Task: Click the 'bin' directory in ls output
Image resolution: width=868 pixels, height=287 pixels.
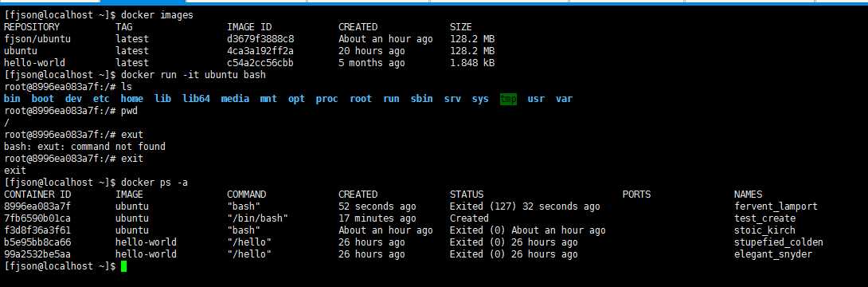Action: pyautogui.click(x=12, y=99)
